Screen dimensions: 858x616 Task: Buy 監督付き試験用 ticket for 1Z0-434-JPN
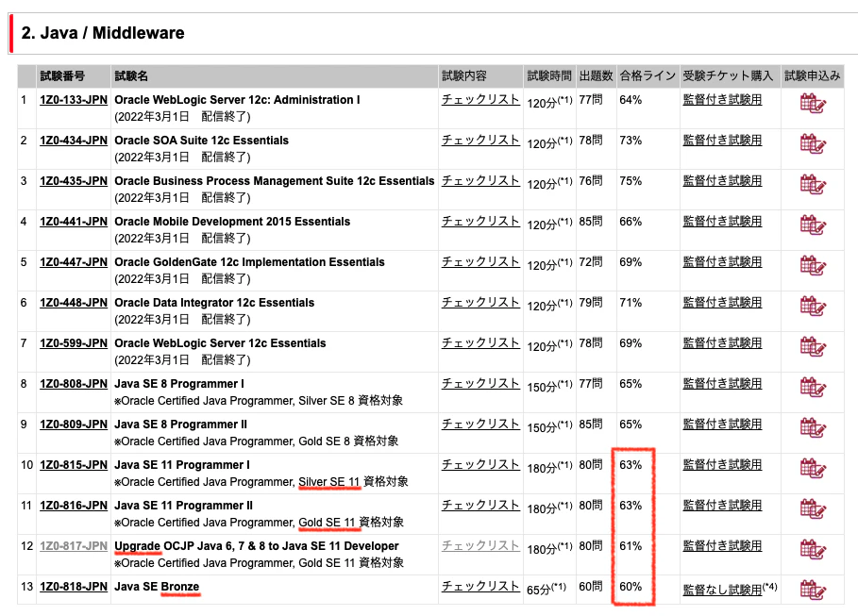pyautogui.click(x=722, y=140)
